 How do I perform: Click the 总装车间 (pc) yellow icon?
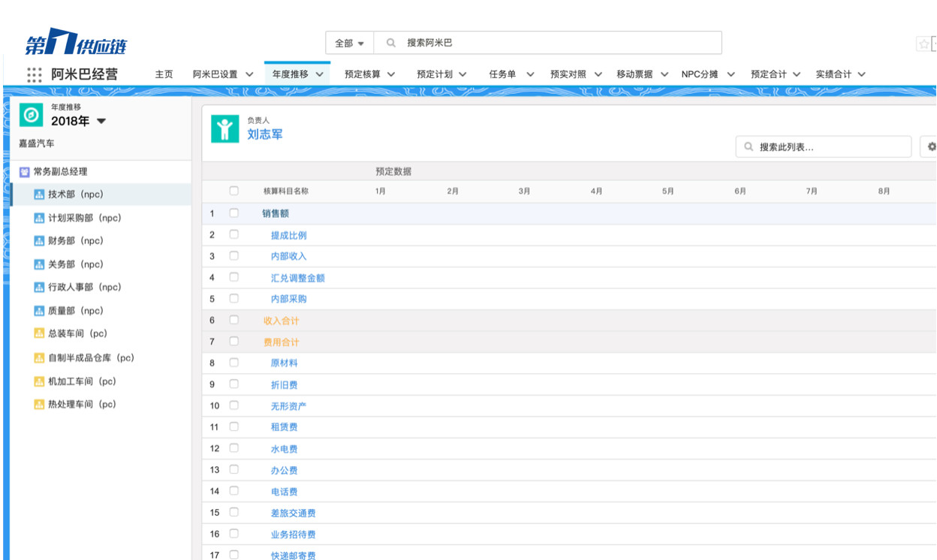click(39, 333)
